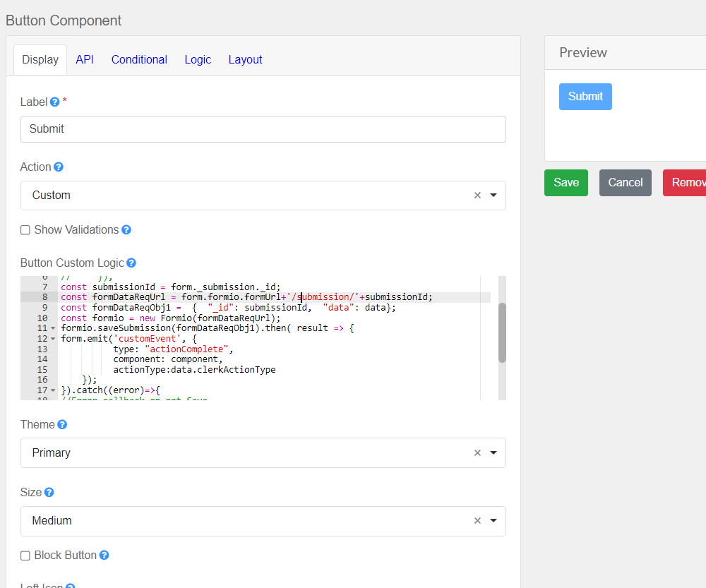Focus the Label input containing Submit

(263, 129)
